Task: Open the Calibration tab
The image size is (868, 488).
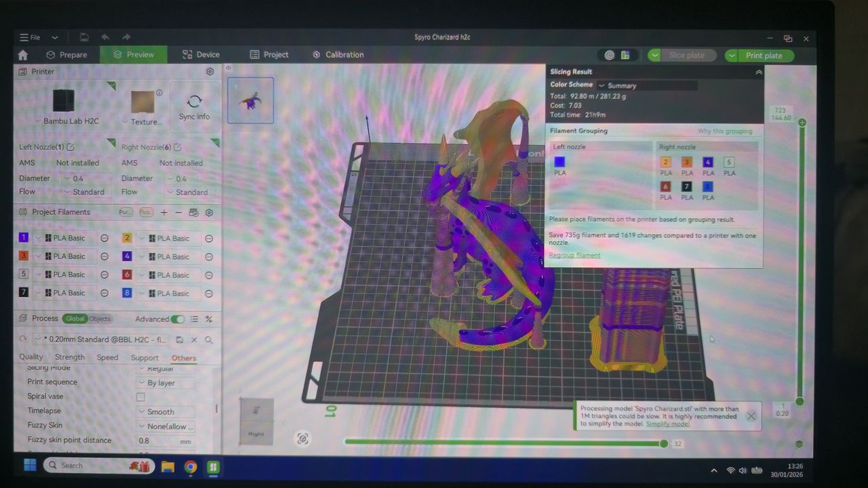Action: click(338, 55)
